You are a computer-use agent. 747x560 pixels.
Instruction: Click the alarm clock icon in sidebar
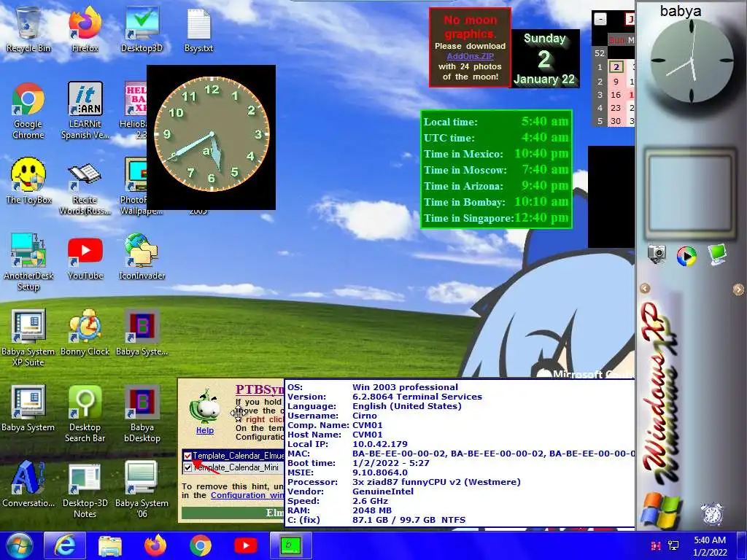(x=712, y=513)
